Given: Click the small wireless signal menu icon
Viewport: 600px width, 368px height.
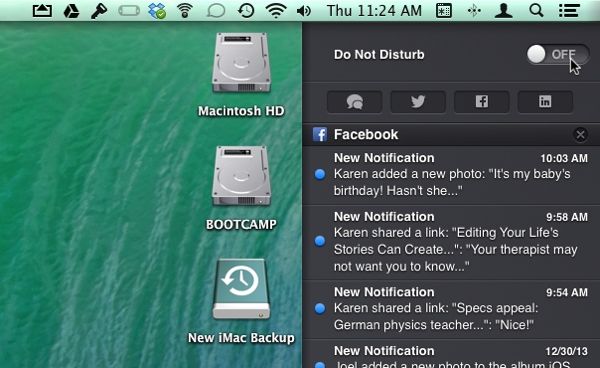Looking at the screenshot, I should tap(184, 11).
